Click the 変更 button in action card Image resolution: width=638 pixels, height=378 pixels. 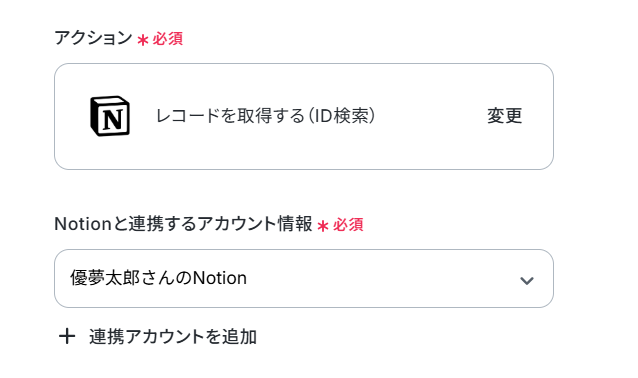(505, 116)
